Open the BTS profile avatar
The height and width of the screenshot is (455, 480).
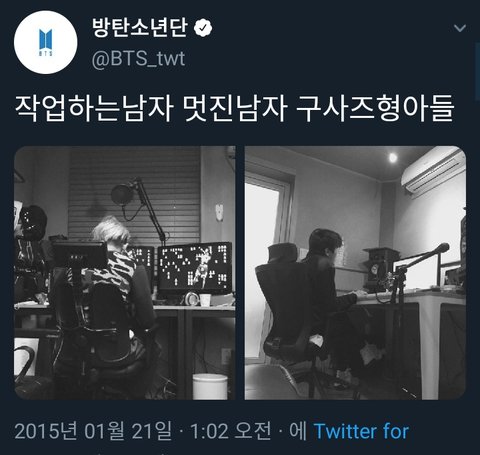[x=46, y=42]
